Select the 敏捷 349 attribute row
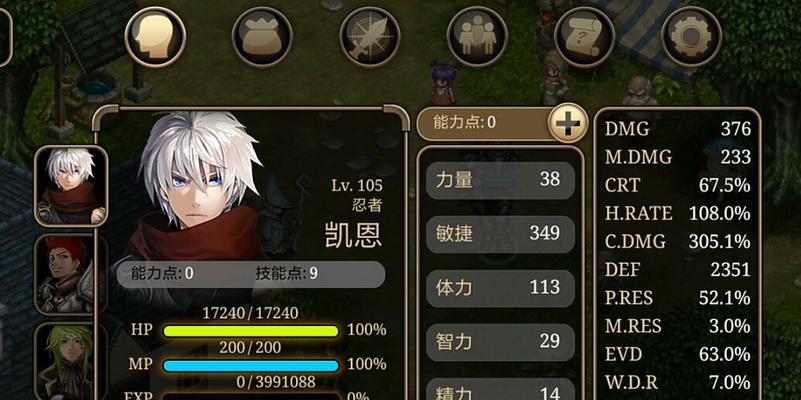Image resolution: width=801 pixels, height=400 pixels. point(500,234)
